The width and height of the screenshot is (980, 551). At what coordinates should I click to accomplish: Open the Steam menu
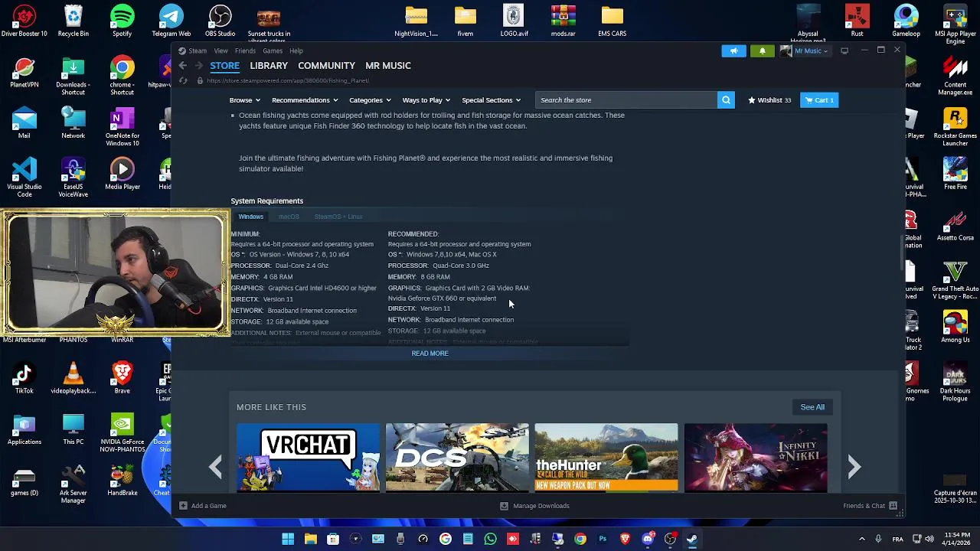(x=198, y=51)
